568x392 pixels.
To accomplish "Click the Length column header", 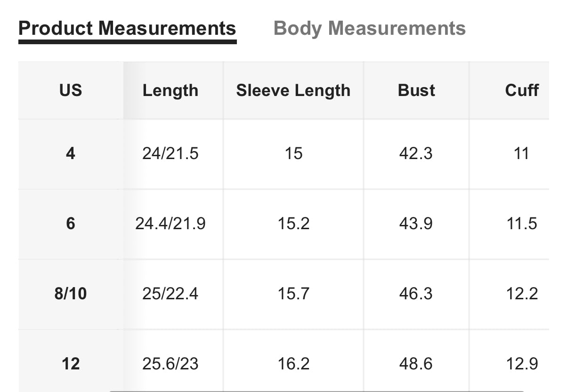I will coord(170,90).
